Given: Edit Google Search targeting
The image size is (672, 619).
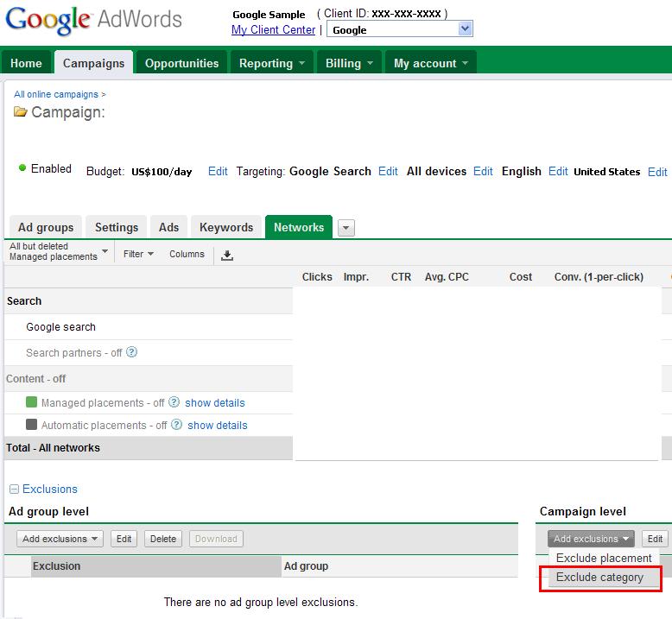Looking at the screenshot, I should [389, 171].
